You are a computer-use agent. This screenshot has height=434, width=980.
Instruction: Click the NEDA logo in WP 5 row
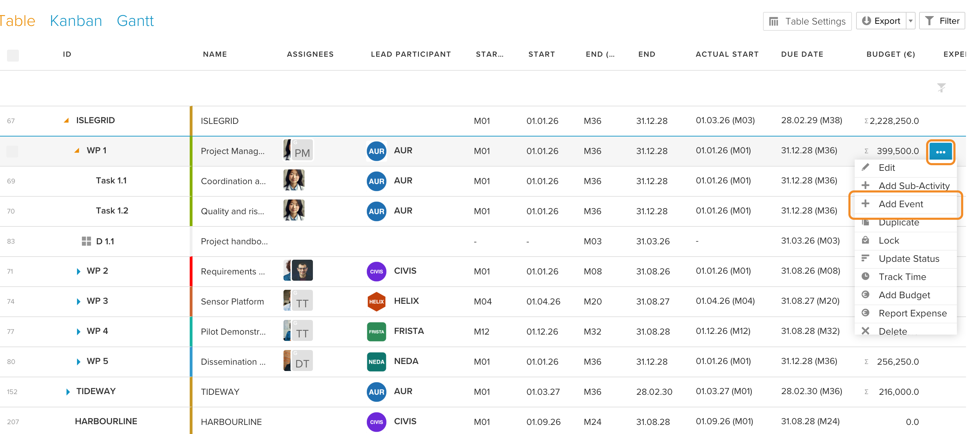(376, 362)
